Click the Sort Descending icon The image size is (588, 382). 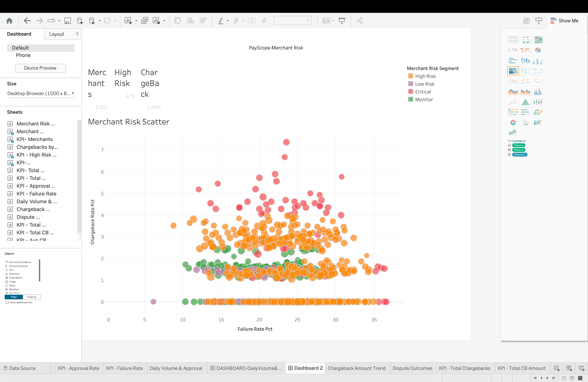(203, 21)
